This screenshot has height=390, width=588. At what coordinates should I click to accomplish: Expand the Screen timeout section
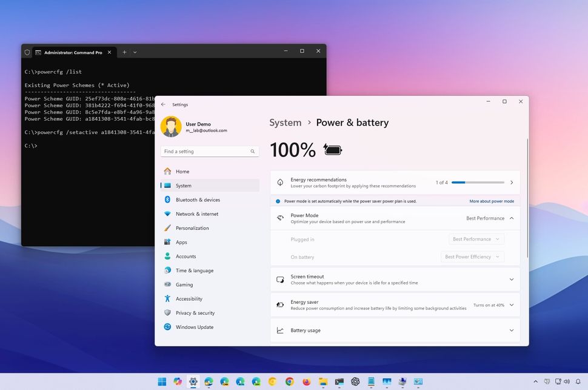(x=512, y=280)
